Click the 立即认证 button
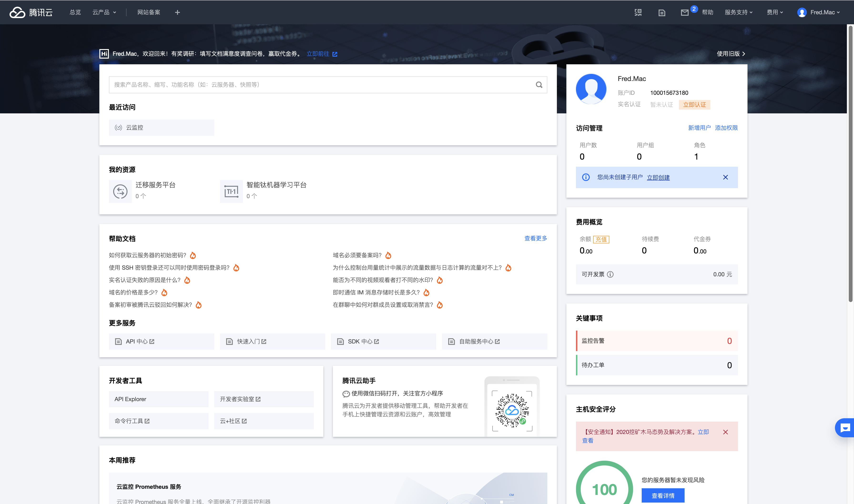 [x=694, y=105]
